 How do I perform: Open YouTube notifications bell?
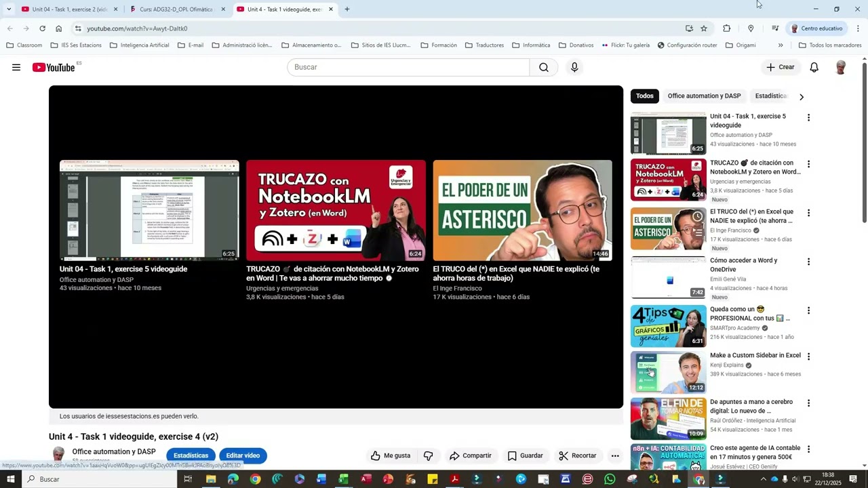(814, 67)
